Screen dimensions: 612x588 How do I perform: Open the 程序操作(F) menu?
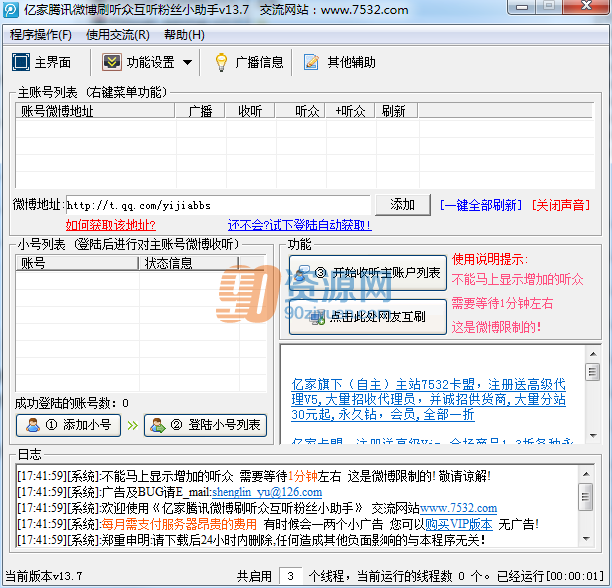pyautogui.click(x=41, y=35)
